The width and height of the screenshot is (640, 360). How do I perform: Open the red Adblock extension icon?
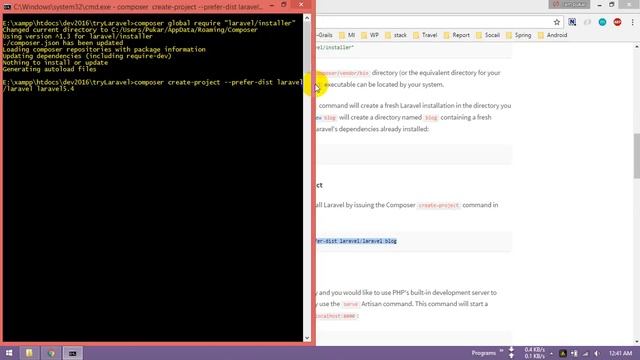click(618, 22)
